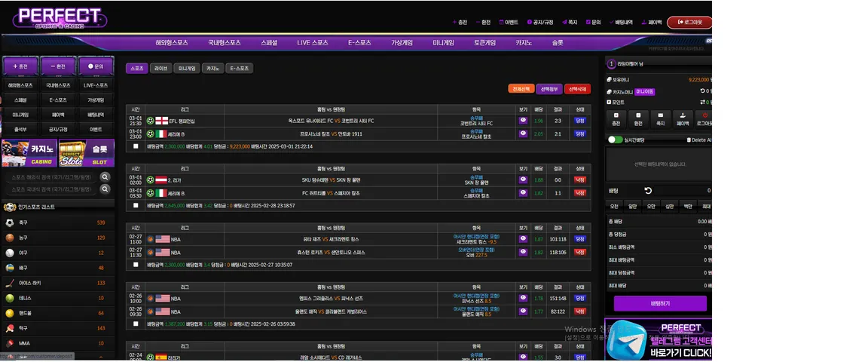The height and width of the screenshot is (362, 868).
Task: Open 환전 icon button in user panel
Action: pyautogui.click(x=638, y=119)
